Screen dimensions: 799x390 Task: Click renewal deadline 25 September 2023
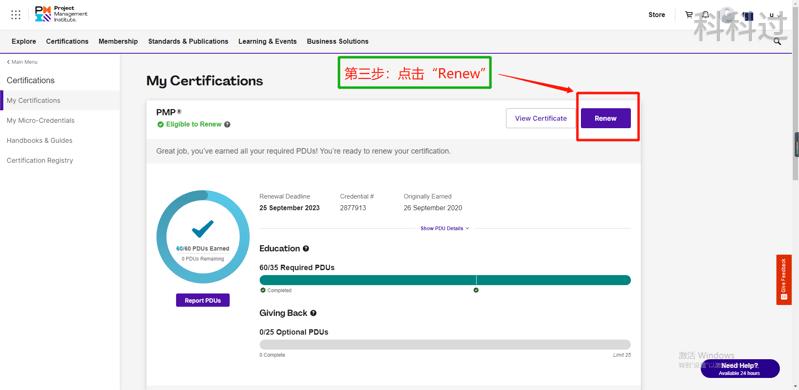click(x=289, y=208)
